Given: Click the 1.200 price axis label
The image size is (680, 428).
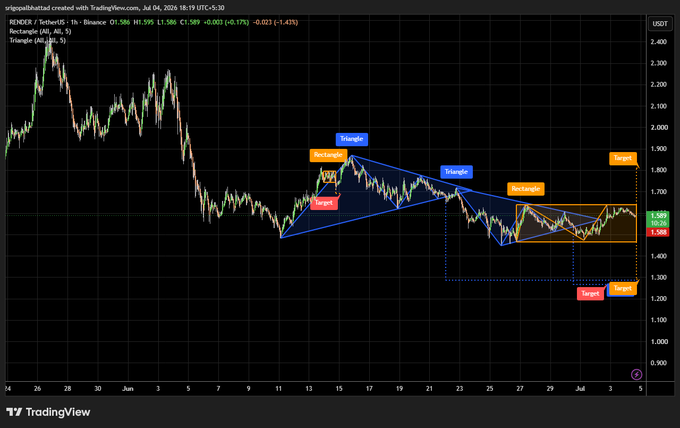Looking at the screenshot, I should [x=659, y=298].
